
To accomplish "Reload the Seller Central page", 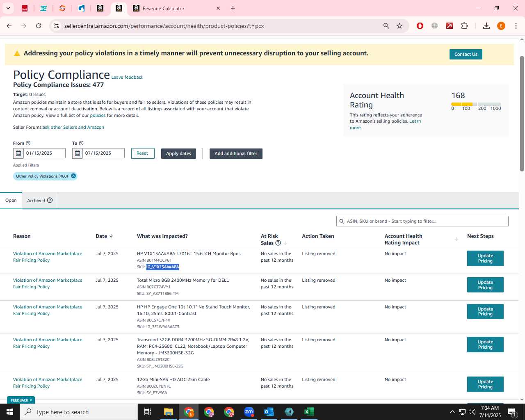I will [39, 26].
